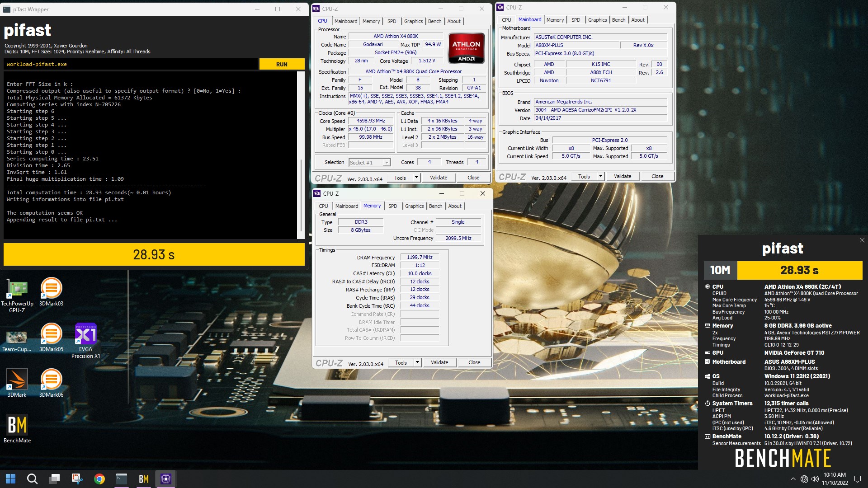The width and height of the screenshot is (868, 488).
Task: Click motherboard model A88XM-PLUS field
Action: pos(576,45)
